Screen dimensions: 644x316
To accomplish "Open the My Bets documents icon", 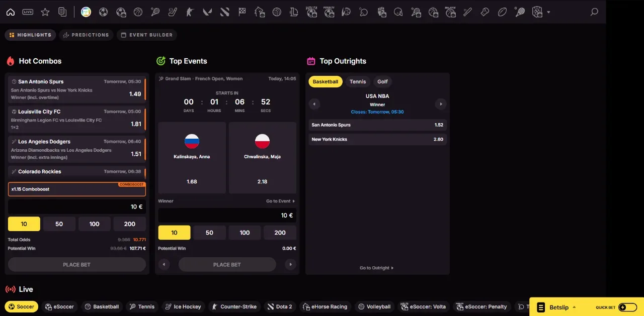I will coord(62,12).
